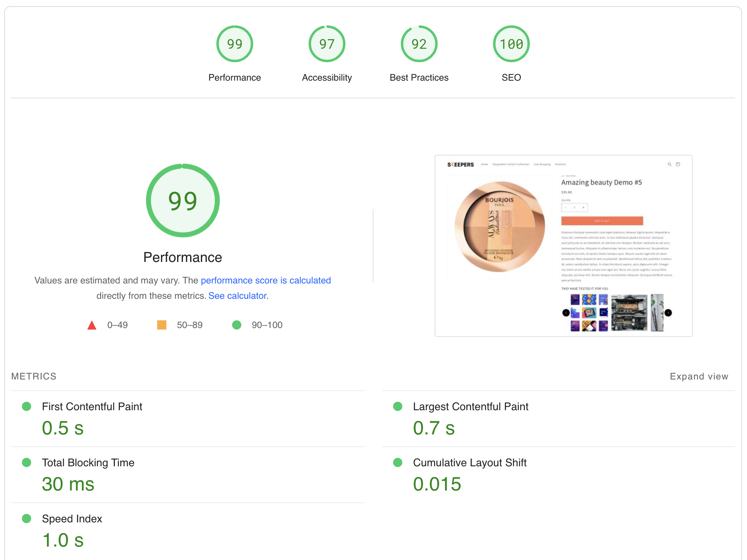Click the orange square 50–89 legend icon
The width and height of the screenshot is (747, 560).
162,325
